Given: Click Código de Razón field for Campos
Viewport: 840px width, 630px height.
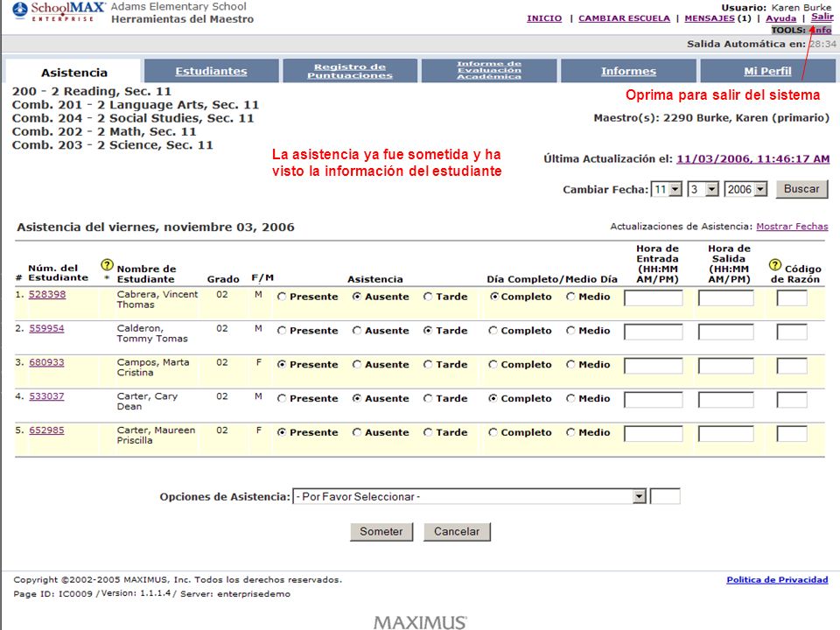Looking at the screenshot, I should point(792,366).
